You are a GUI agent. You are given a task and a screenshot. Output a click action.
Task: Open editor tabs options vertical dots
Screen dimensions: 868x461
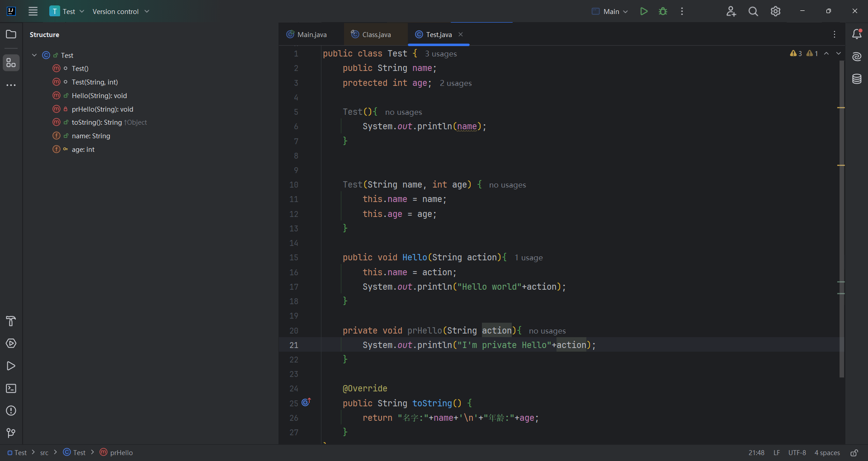click(x=835, y=34)
